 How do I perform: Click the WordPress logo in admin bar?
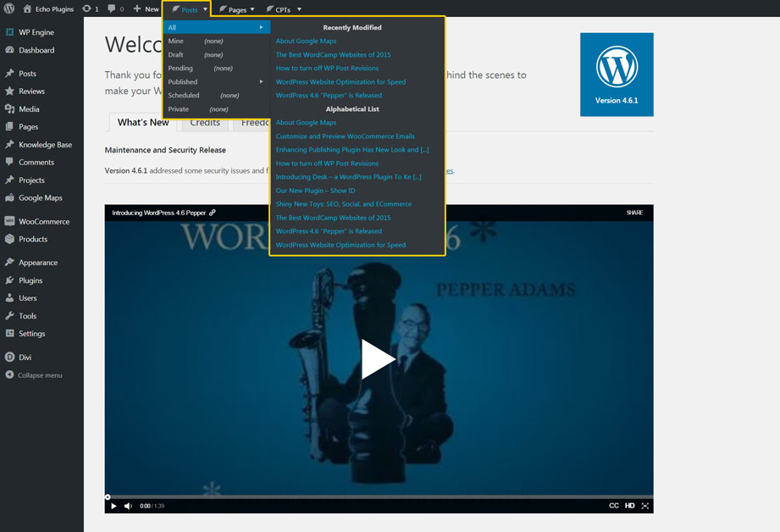9,8
